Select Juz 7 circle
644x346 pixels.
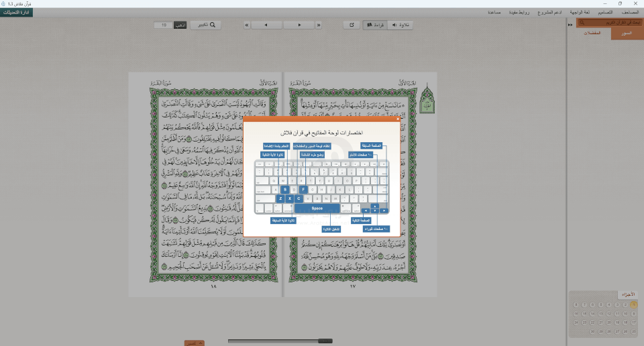584,304
